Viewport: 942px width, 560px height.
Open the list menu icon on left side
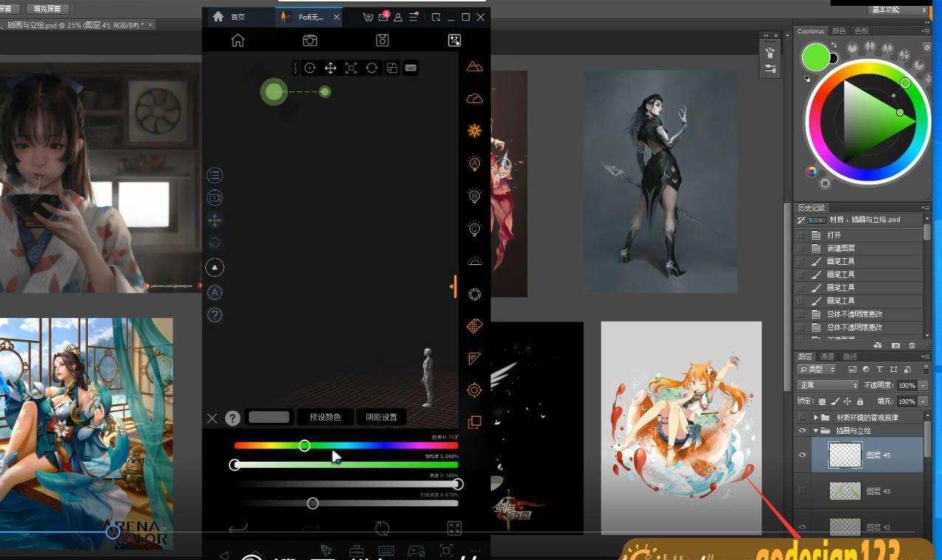pos(215,175)
